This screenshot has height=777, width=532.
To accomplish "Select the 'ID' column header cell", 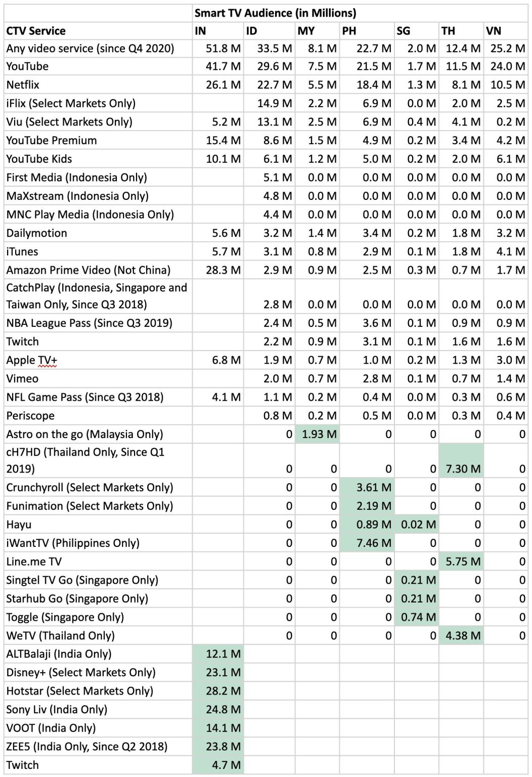I will click(x=269, y=31).
